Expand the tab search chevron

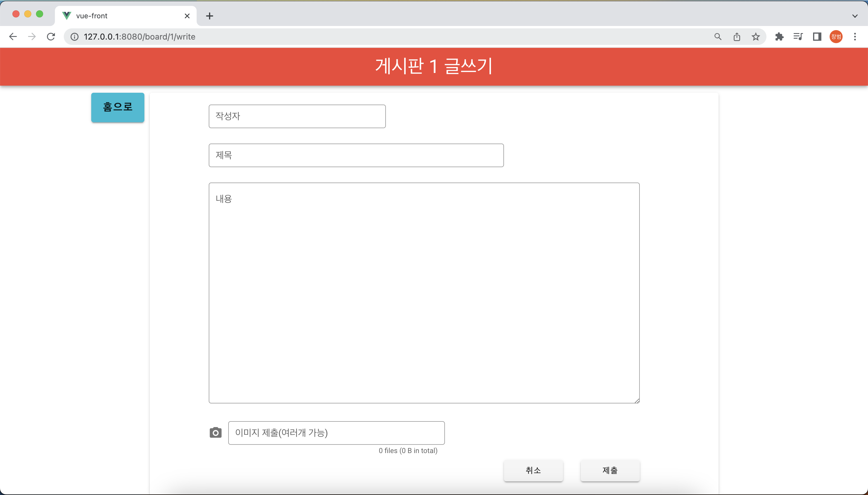(x=855, y=16)
